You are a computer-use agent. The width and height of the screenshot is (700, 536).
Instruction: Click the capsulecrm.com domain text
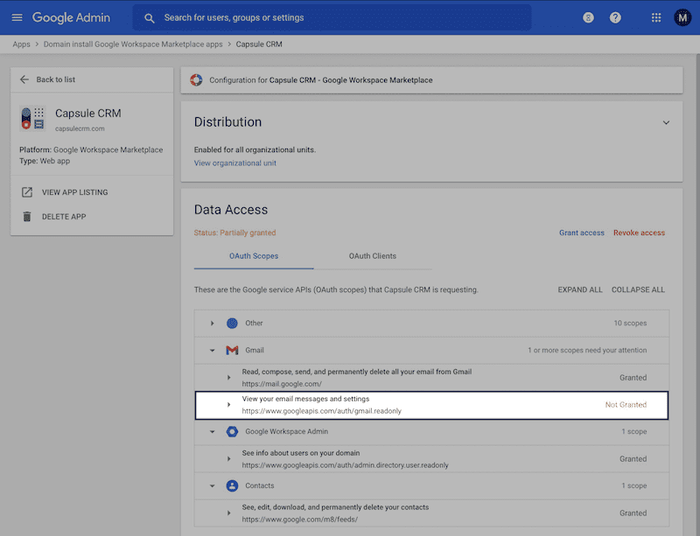point(80,129)
